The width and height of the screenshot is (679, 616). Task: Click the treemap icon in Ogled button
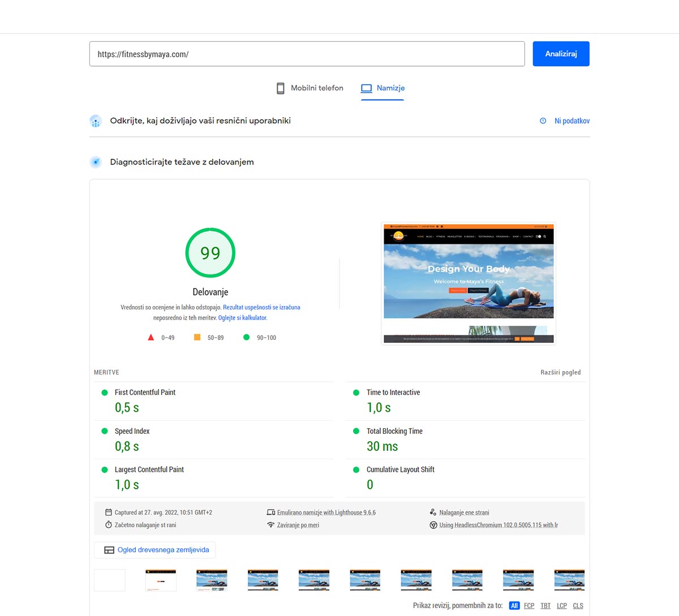[x=109, y=550]
